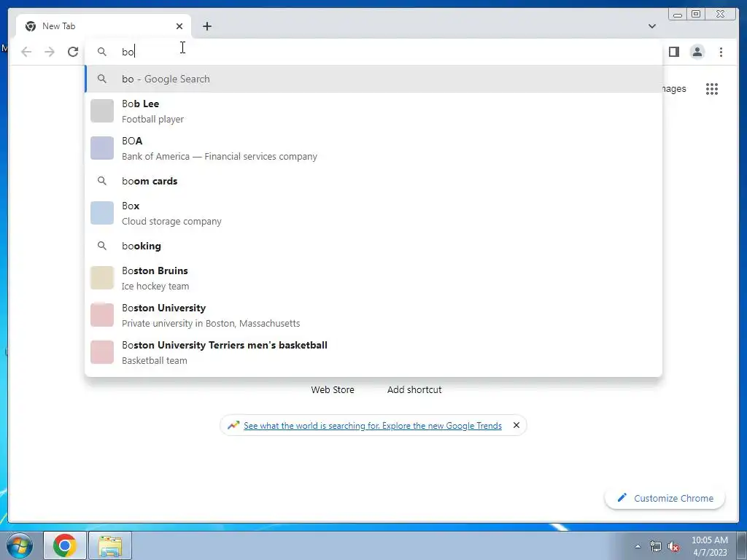Pick the Box cloud storage suggestion
The width and height of the screenshot is (747, 560).
(x=373, y=213)
